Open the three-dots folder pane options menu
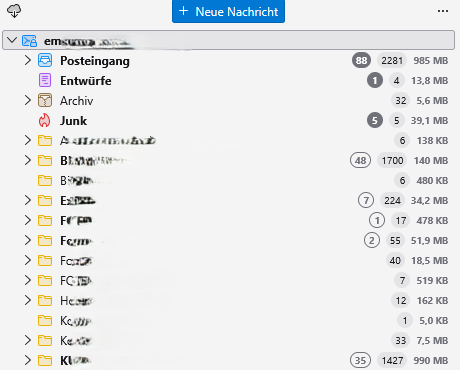This screenshot has width=460, height=370. coord(443,11)
